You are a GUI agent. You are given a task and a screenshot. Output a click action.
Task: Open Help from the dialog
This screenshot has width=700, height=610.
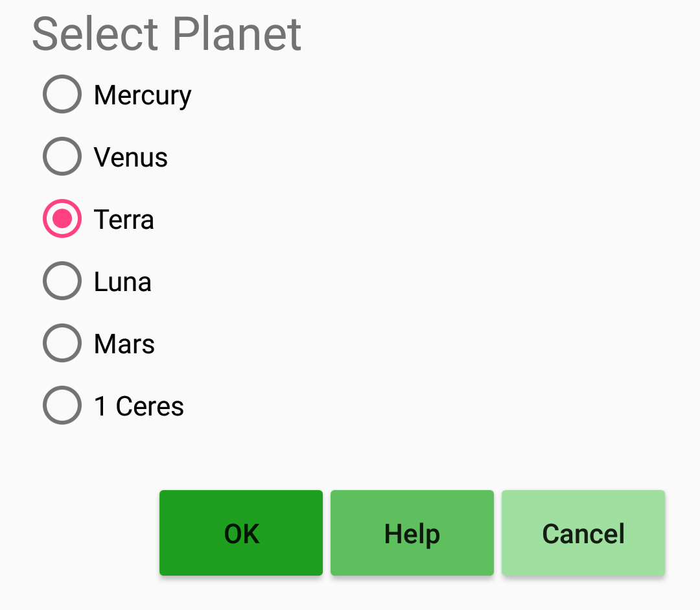coord(412,534)
